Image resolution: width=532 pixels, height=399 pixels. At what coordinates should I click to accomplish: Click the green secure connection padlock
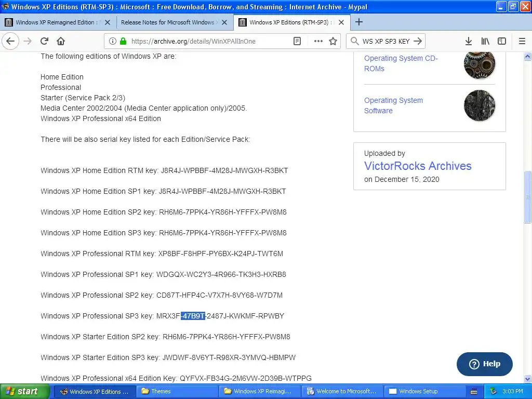[123, 41]
